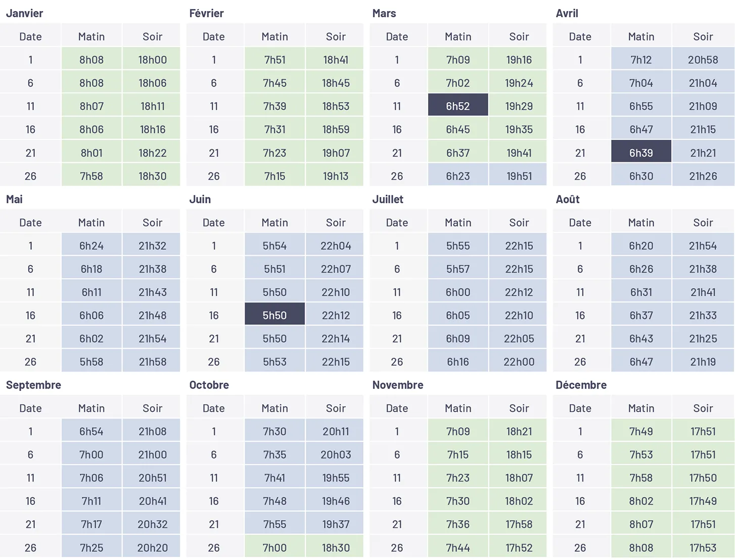Click the 7h00 morning cell for Octobre 26
735x560 pixels.
274,548
